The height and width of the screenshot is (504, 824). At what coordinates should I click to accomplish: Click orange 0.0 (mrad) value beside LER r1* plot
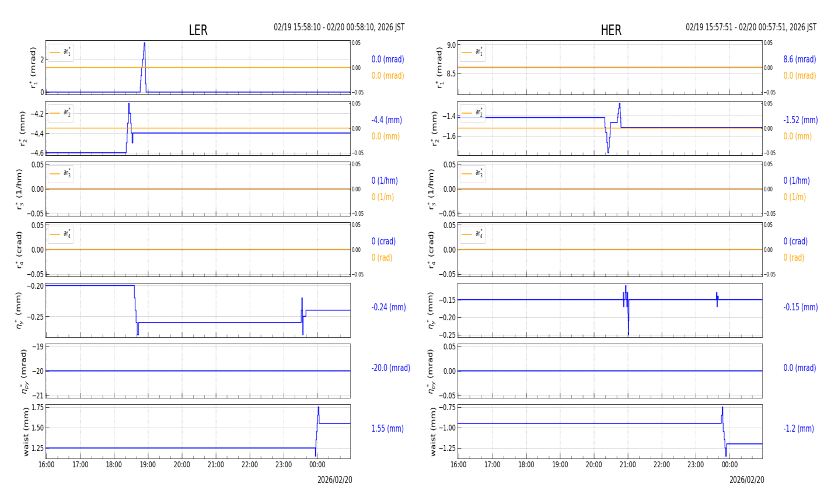pyautogui.click(x=387, y=76)
